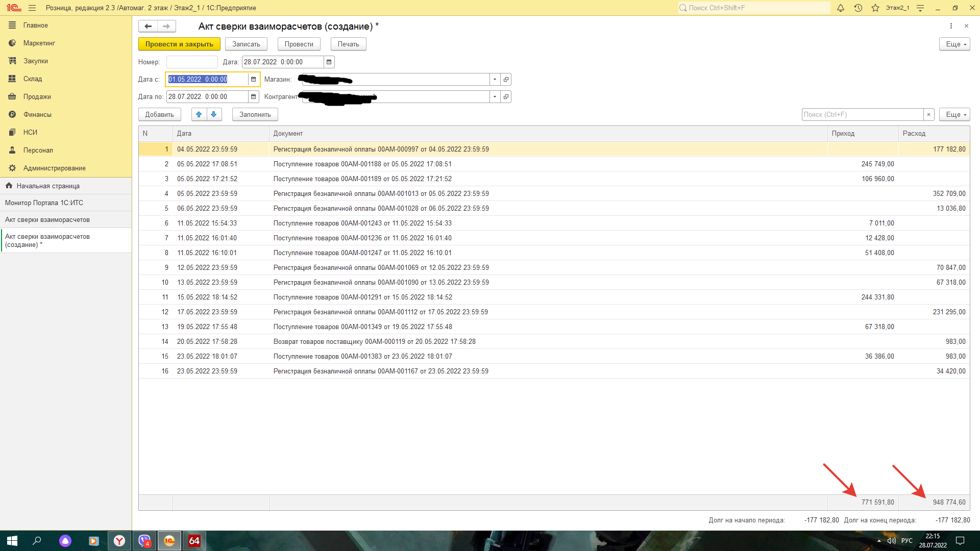Open Закупки section
The width and height of the screenshot is (980, 551).
(66, 61)
